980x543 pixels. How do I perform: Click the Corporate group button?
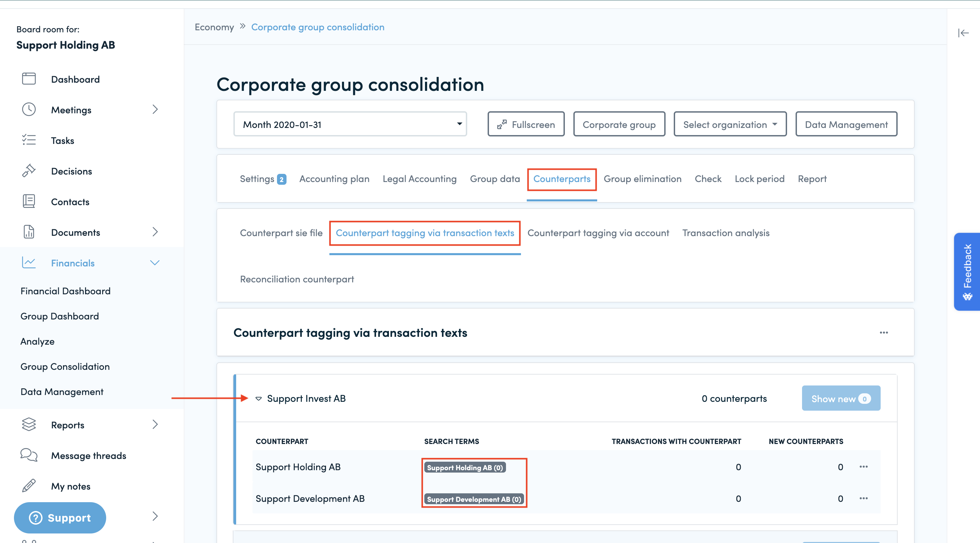(x=619, y=124)
